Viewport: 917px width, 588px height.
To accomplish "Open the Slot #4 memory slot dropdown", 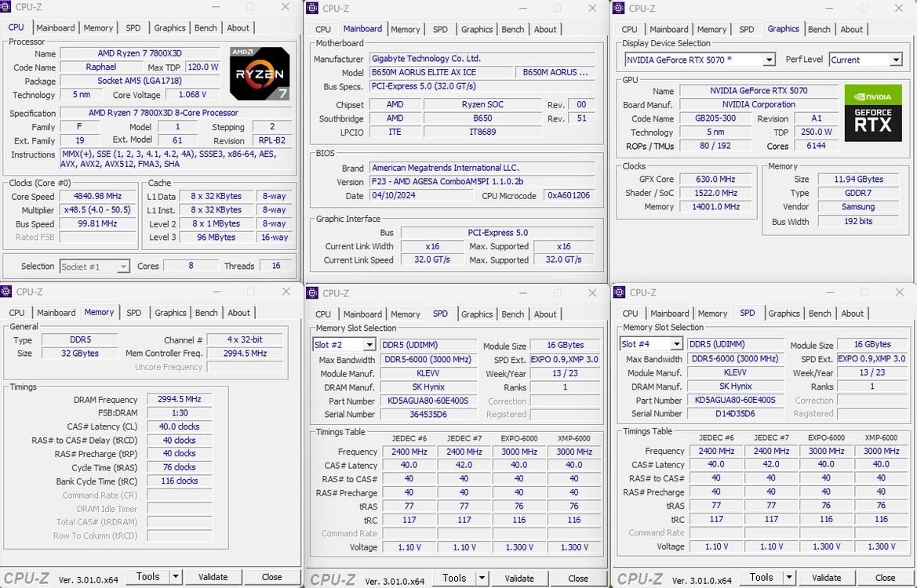I will point(651,344).
